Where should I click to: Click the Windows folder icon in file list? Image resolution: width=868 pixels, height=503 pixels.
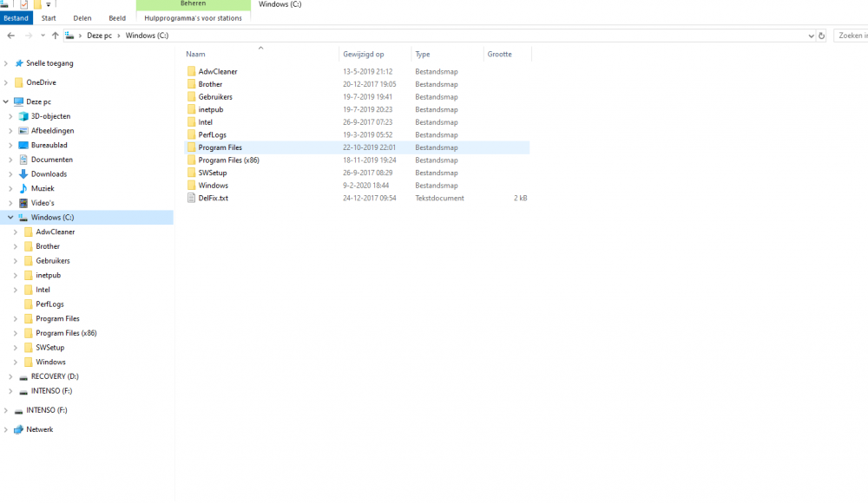click(191, 186)
